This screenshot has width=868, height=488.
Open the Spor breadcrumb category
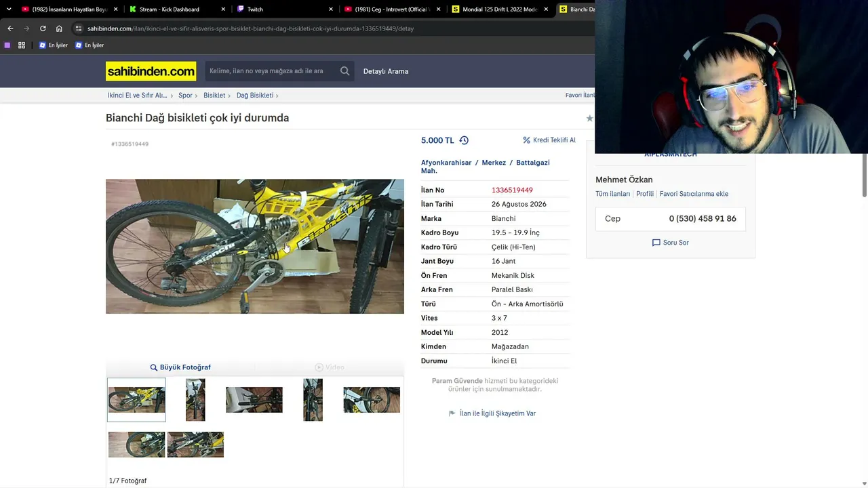(185, 96)
